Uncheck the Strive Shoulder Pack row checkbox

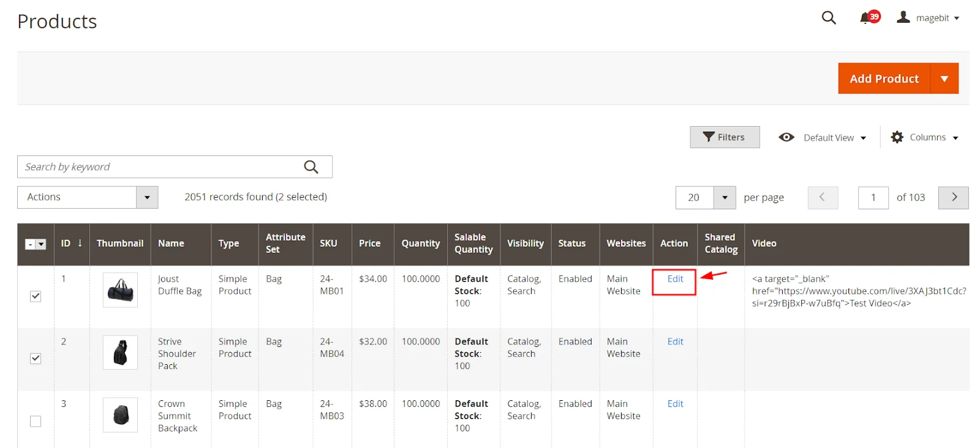tap(36, 359)
